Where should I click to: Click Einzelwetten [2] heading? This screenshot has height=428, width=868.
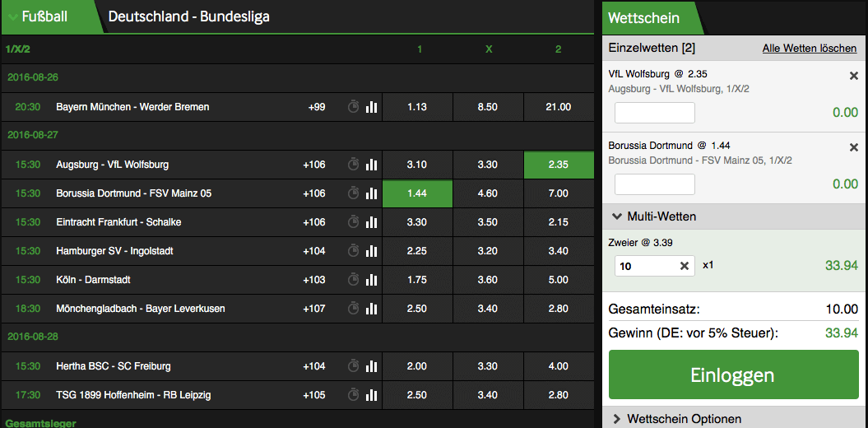(652, 49)
